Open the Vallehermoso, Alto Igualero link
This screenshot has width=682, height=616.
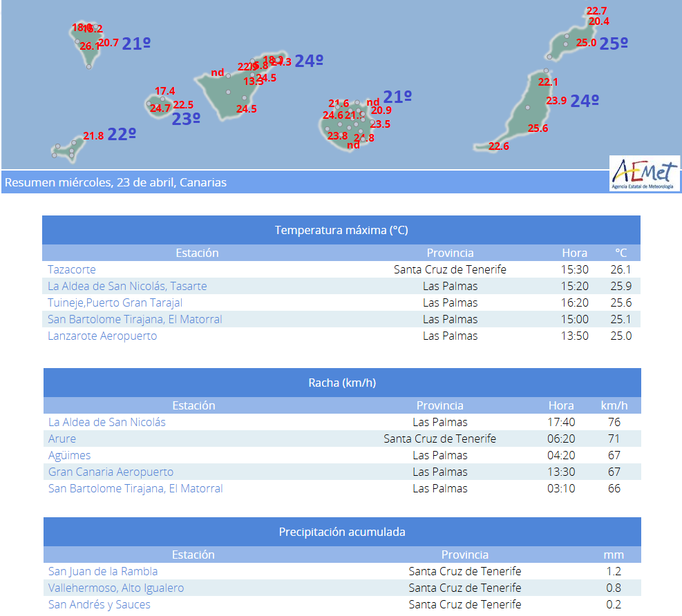pos(116,588)
